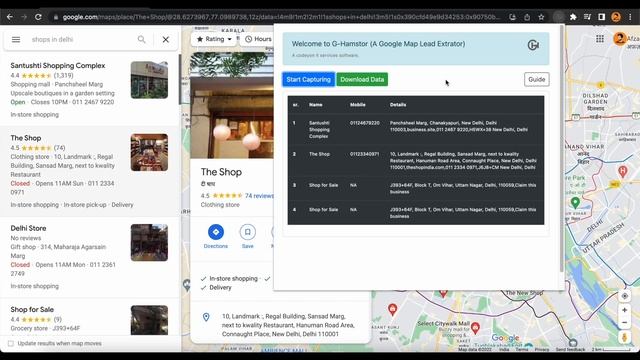Select Delhi Store search result
The width and height of the screenshot is (640, 360).
[90, 257]
